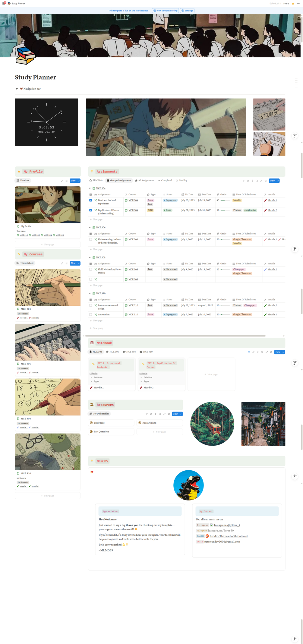Click the analog clock widget
Viewport: 303px width, 644px height.
click(46, 122)
